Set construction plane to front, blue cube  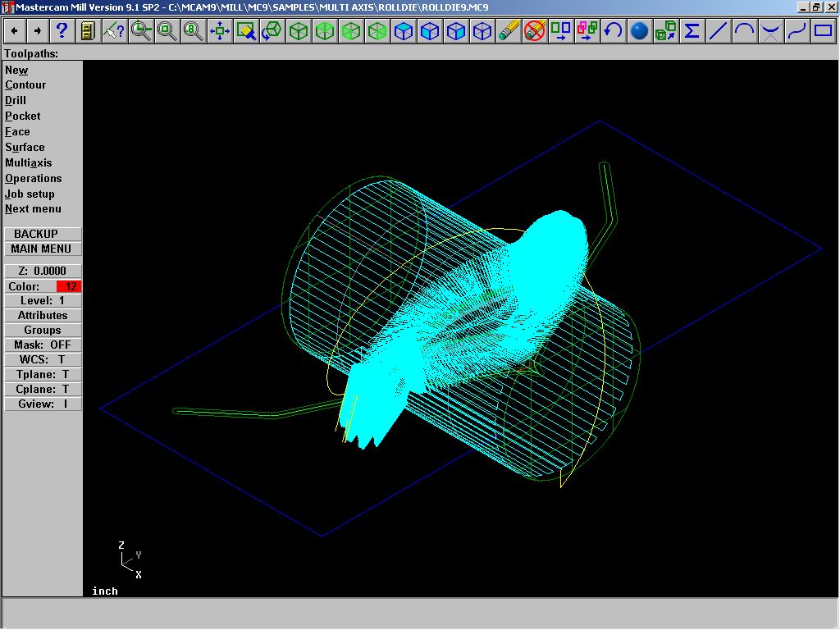point(430,31)
